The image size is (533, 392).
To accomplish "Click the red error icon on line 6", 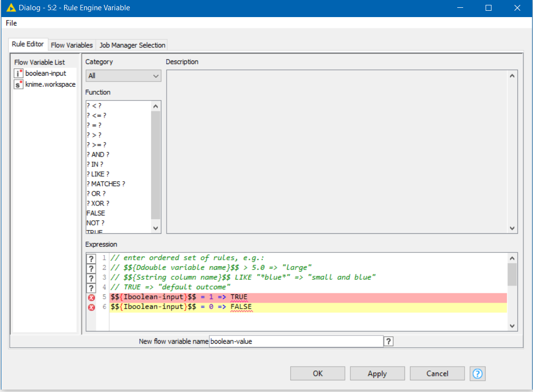I will click(91, 307).
